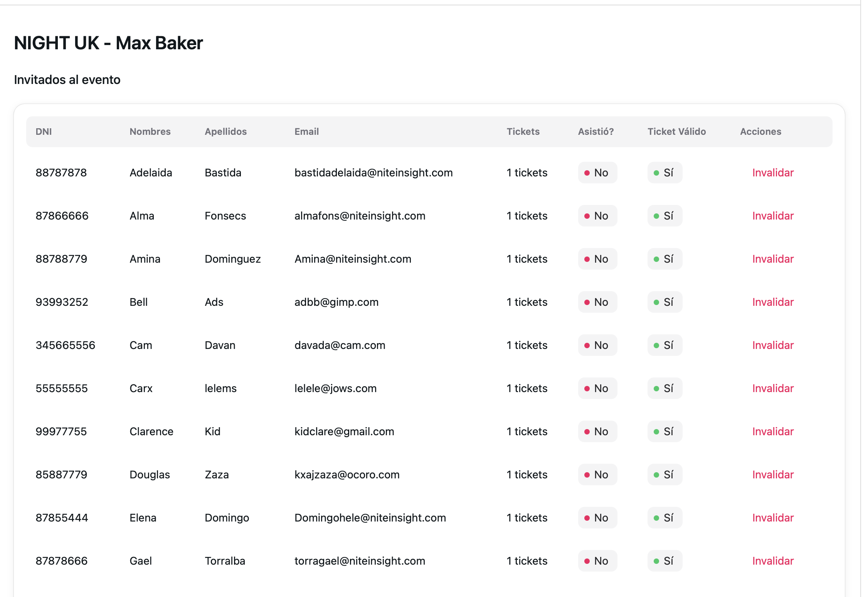This screenshot has height=597, width=868.
Task: Click DNI 345665556 cell
Action: tap(65, 345)
